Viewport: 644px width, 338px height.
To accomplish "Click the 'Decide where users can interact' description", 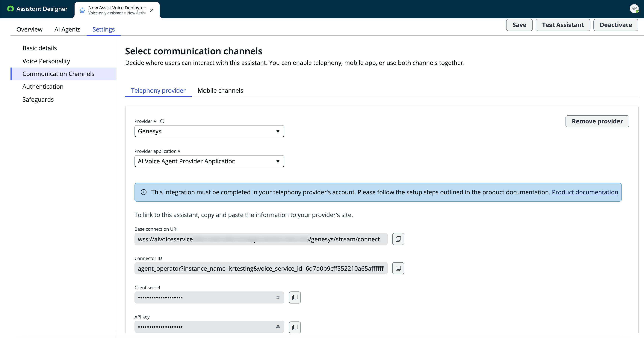I will 295,63.
